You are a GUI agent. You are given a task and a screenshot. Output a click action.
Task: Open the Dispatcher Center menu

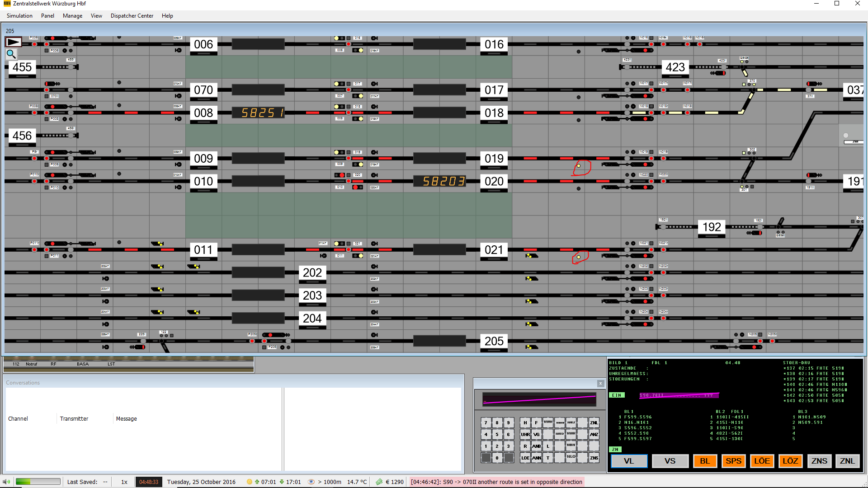pos(132,16)
